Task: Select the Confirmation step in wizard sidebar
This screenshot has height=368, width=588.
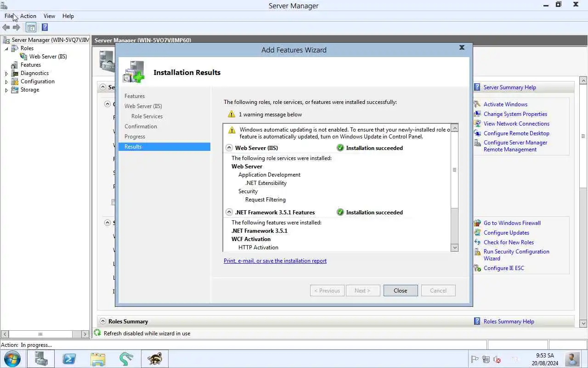Action: (x=141, y=126)
